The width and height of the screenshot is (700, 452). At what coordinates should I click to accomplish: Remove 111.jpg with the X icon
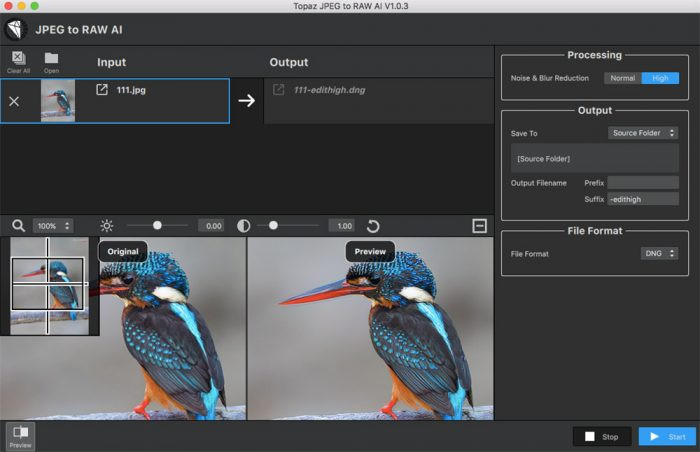click(x=14, y=101)
